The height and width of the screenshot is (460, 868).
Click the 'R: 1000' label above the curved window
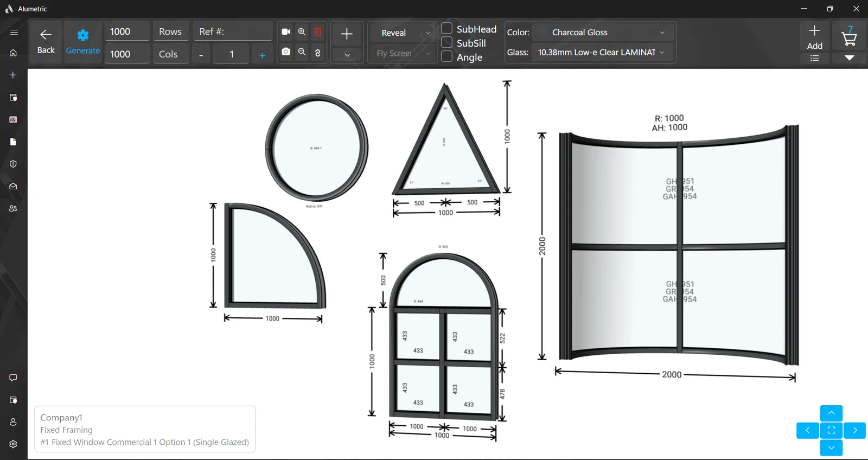pyautogui.click(x=669, y=118)
